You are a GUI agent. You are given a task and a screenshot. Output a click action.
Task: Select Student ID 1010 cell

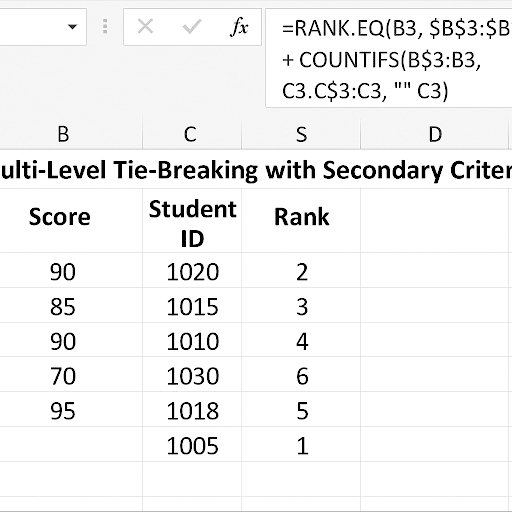click(192, 340)
